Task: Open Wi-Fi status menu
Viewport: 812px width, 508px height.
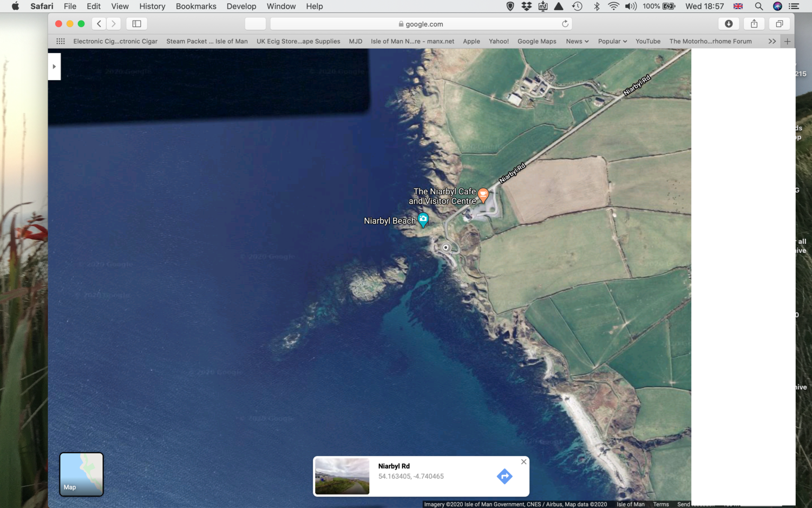Action: pos(613,6)
